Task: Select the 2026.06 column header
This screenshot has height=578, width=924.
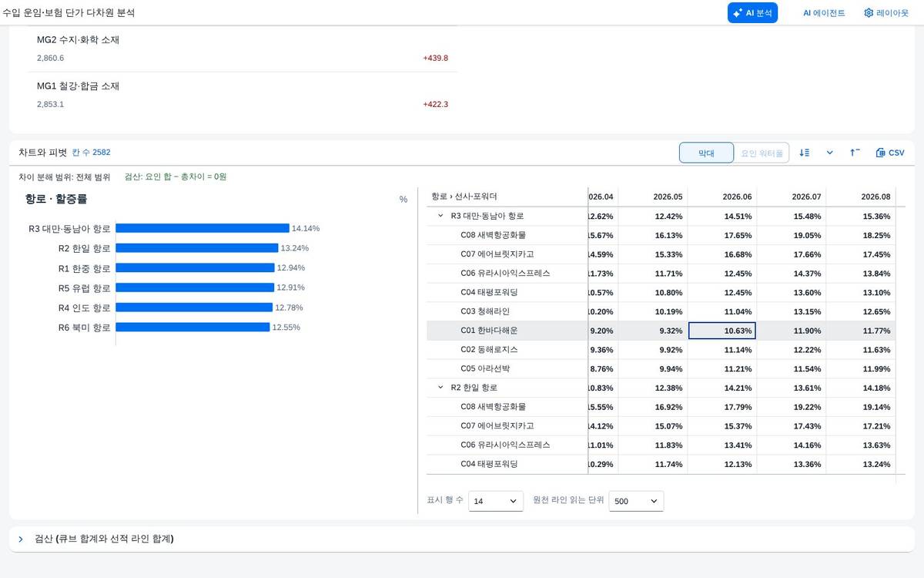Action: [x=721, y=197]
